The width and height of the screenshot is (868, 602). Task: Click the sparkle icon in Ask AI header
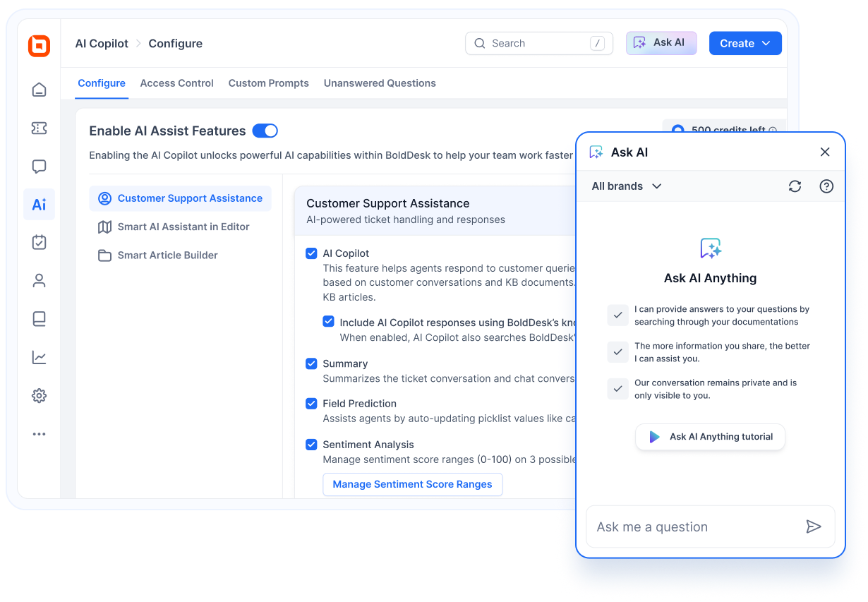tap(596, 152)
